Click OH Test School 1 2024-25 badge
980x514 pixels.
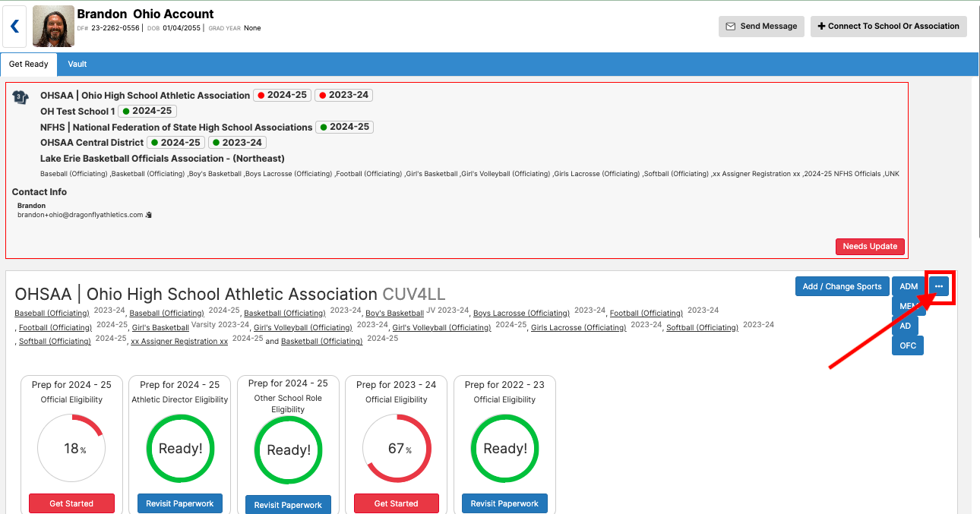[x=147, y=112]
